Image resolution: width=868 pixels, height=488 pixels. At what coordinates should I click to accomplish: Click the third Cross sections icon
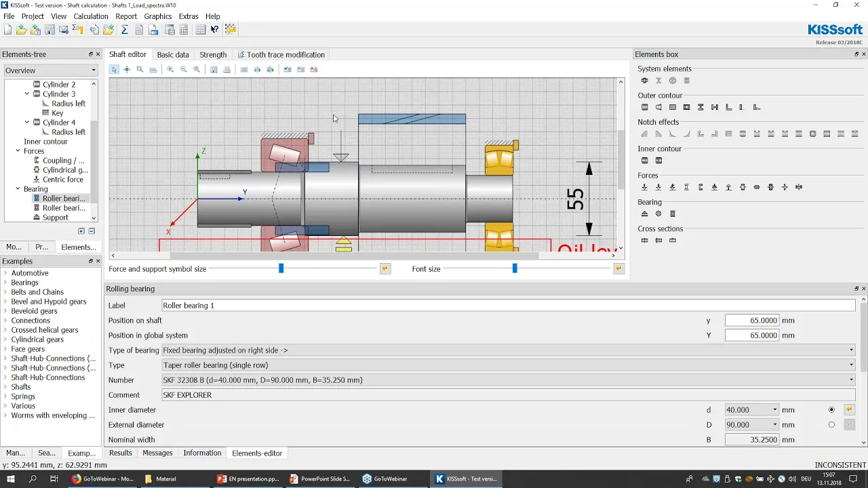click(x=673, y=240)
